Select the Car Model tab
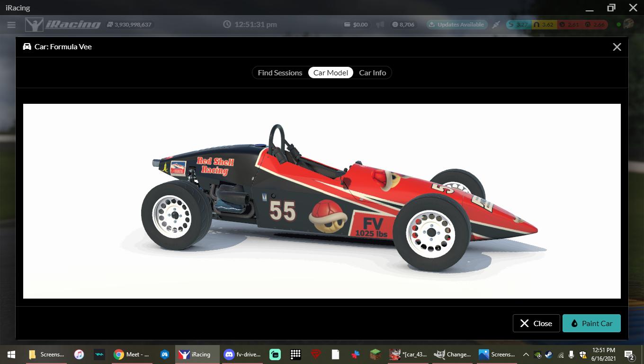644x364 pixels. (x=331, y=73)
